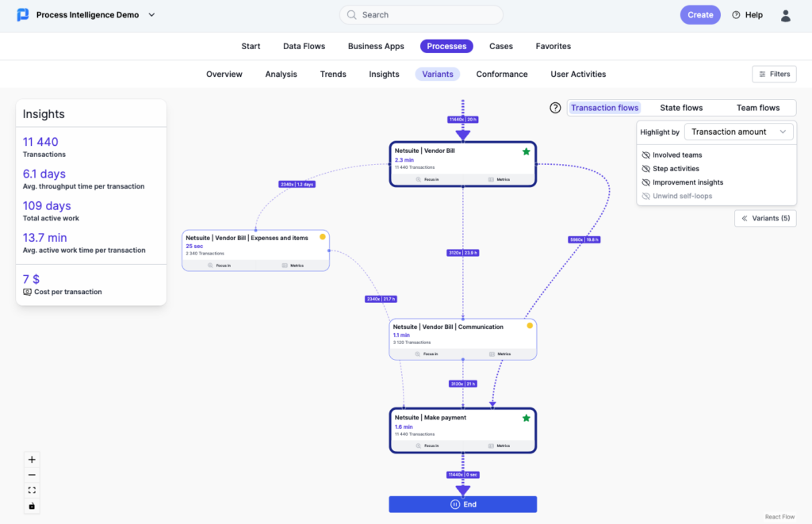
Task: Switch to Team flows view
Action: click(x=757, y=108)
